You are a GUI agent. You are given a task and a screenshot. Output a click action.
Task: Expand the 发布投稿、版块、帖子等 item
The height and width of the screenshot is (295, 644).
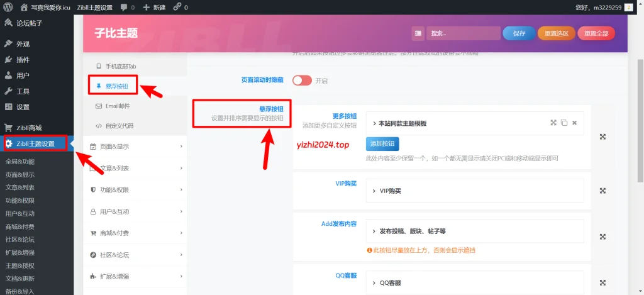[475, 231]
